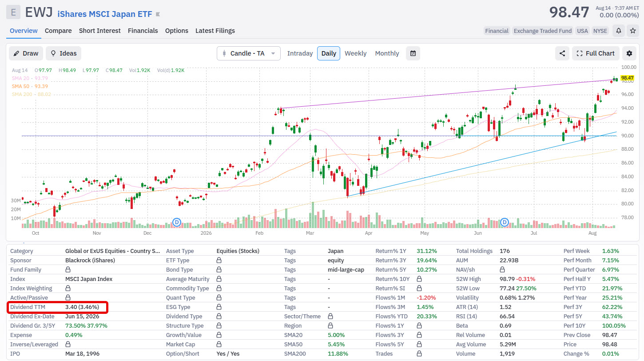Add EWJ to favorites with star icon

pyautogui.click(x=632, y=31)
